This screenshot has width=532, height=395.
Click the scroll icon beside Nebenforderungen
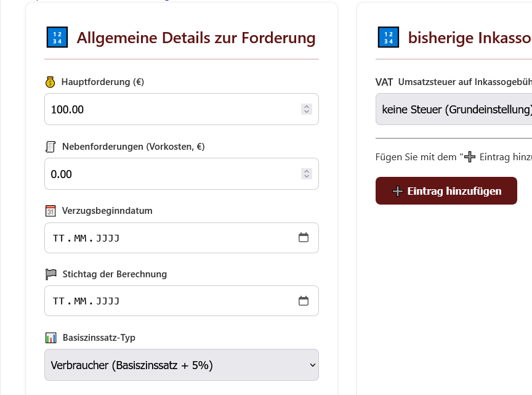click(x=52, y=146)
